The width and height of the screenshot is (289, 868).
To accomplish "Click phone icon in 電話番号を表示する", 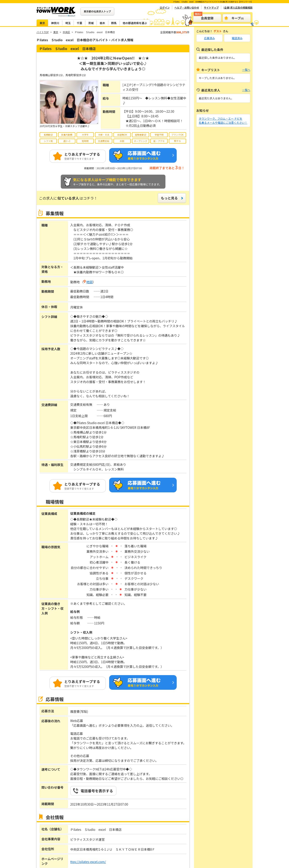I will [x=76, y=791].
